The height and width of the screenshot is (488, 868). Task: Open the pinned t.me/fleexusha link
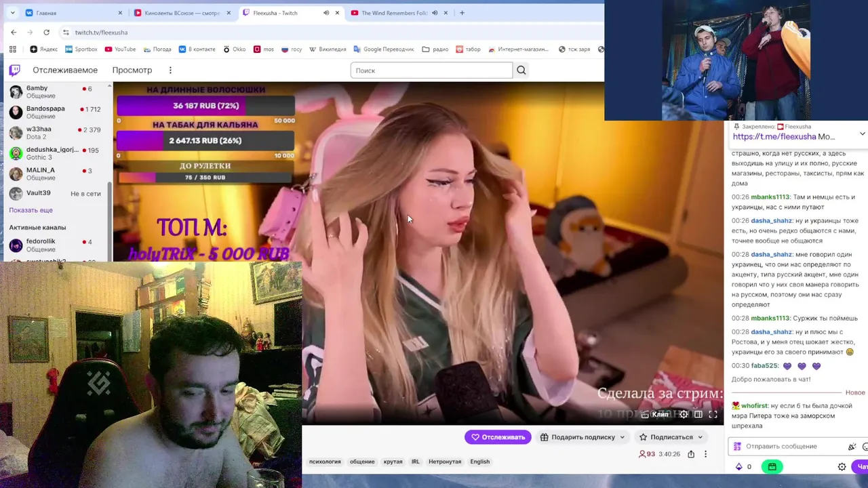(774, 136)
